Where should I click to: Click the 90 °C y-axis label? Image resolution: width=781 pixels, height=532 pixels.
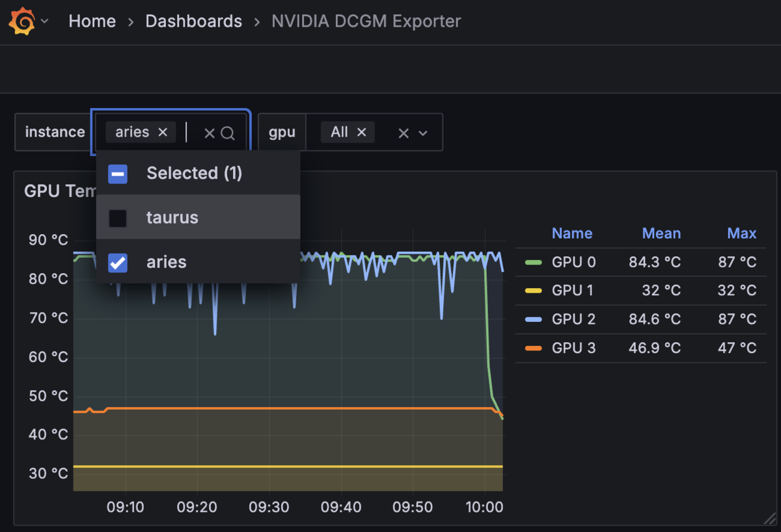(x=48, y=240)
